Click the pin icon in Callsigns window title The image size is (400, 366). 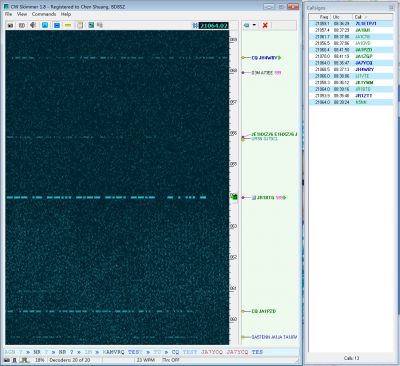point(391,7)
